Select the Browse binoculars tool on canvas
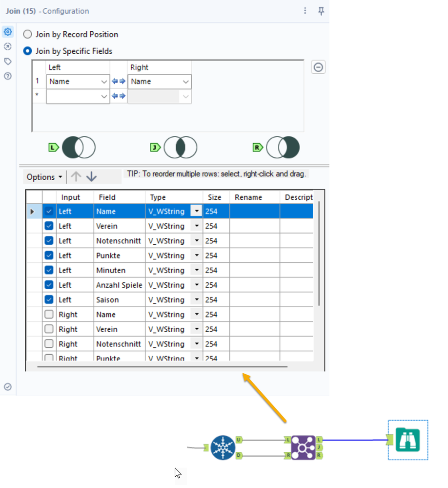 click(x=407, y=440)
